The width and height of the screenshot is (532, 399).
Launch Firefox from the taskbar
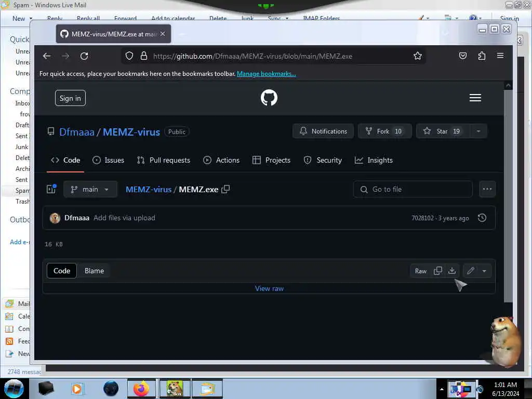click(141, 389)
